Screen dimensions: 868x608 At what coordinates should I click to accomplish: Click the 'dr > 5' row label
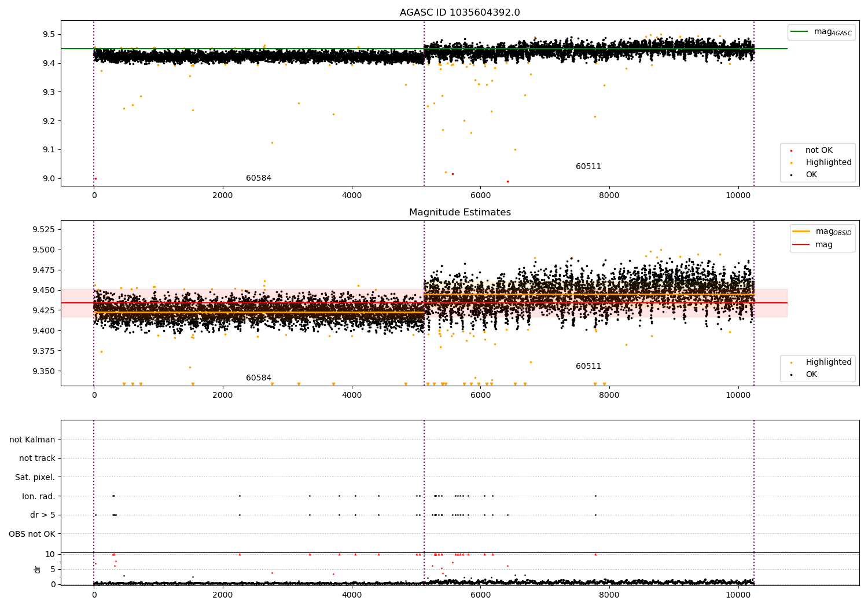43,515
